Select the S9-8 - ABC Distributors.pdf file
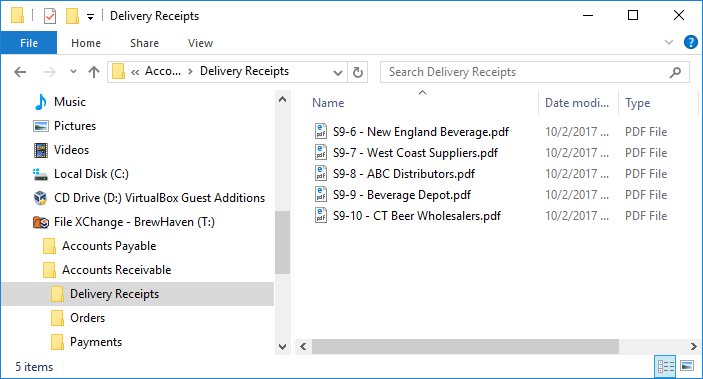The height and width of the screenshot is (379, 703). [x=404, y=174]
